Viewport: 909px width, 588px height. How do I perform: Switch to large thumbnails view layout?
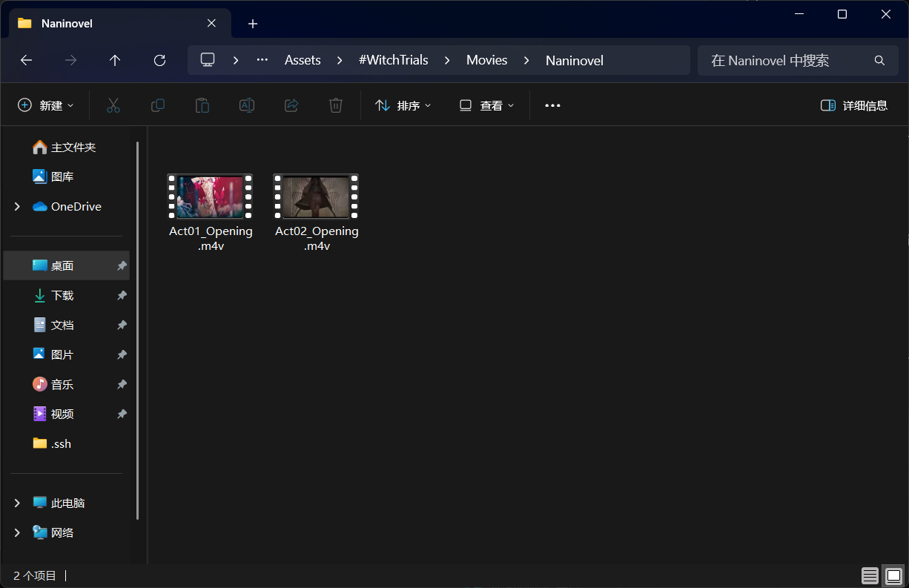pos(894,575)
